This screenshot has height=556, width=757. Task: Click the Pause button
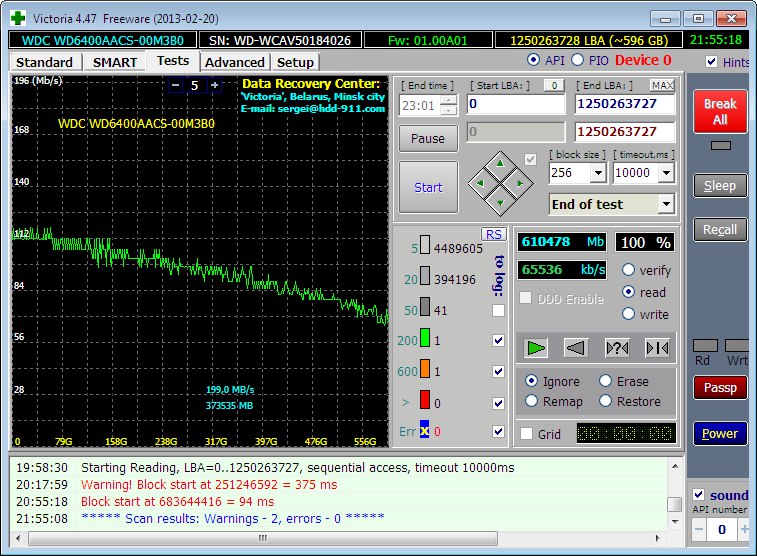[x=428, y=139]
